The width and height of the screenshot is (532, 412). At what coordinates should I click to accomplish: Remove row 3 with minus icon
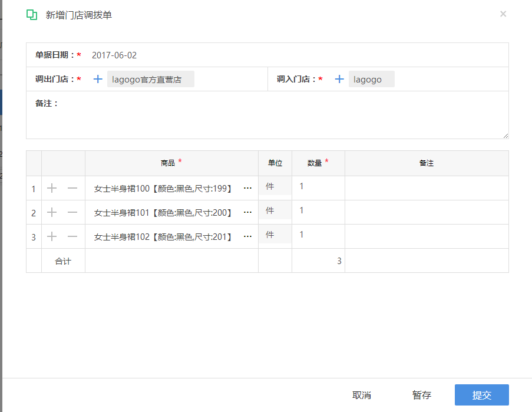pos(72,236)
